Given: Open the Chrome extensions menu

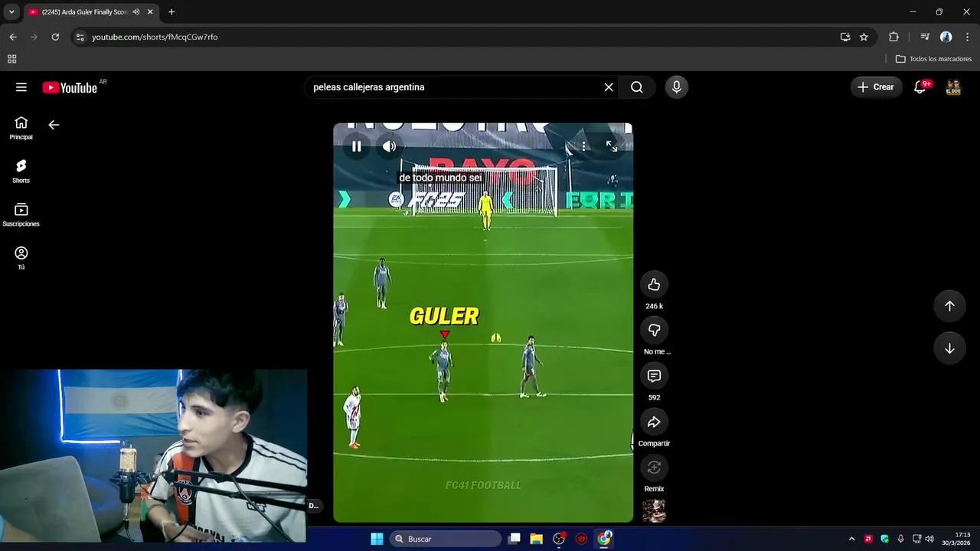Looking at the screenshot, I should point(893,37).
